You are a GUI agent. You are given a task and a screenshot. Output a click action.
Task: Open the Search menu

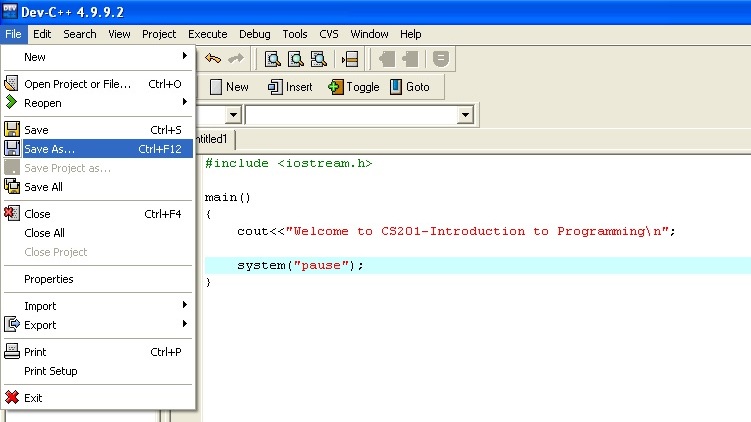[x=80, y=34]
